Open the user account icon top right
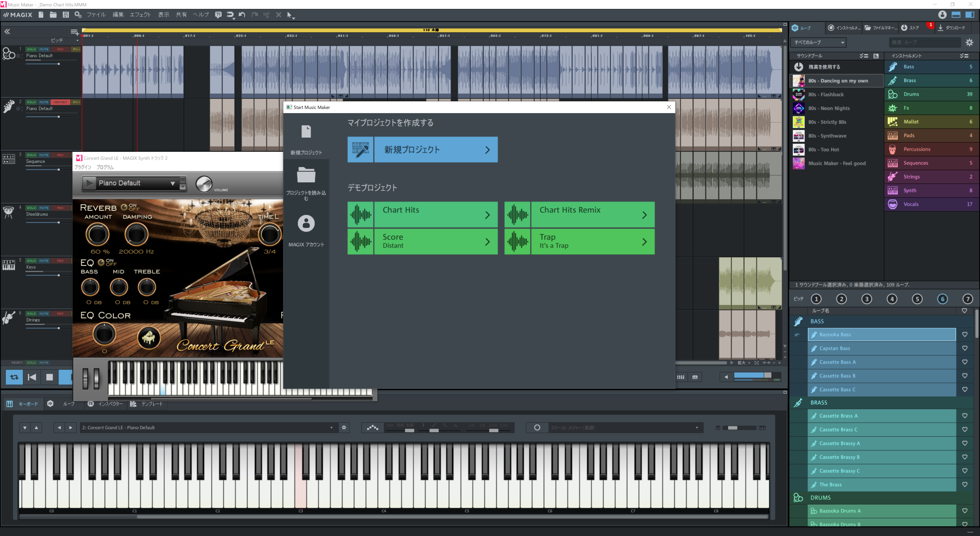 [942, 15]
